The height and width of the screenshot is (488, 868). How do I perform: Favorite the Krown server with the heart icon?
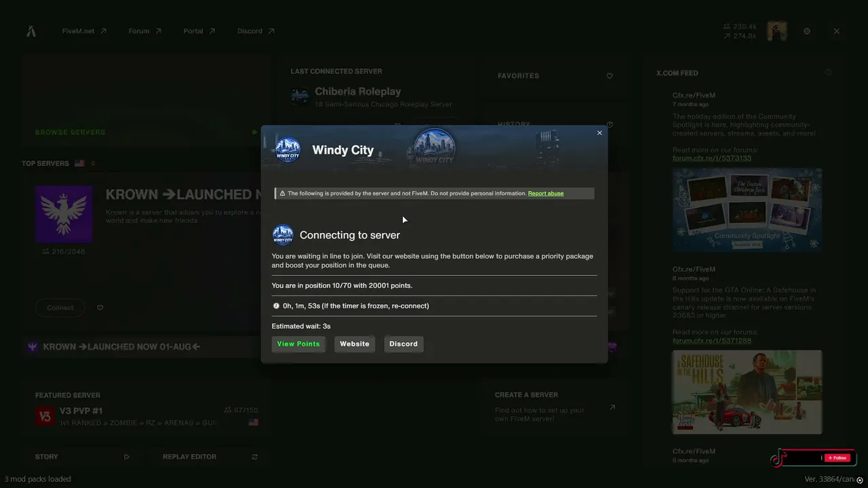pyautogui.click(x=100, y=308)
